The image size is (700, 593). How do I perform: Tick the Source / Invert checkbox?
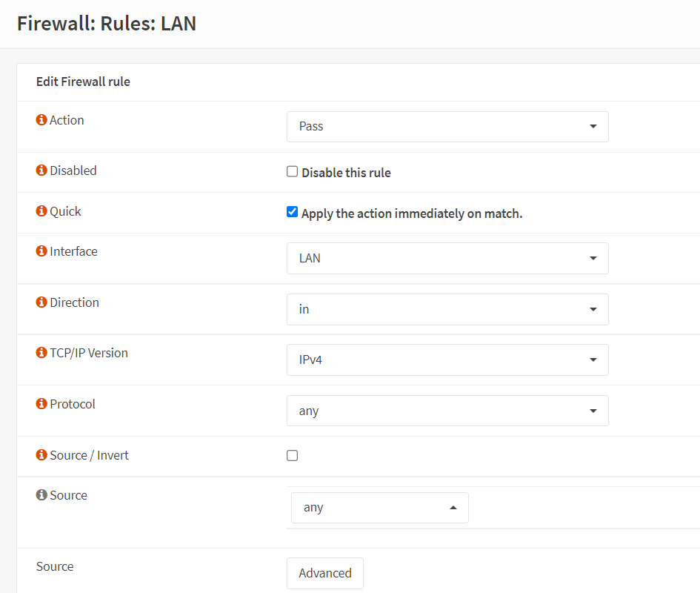(x=293, y=456)
